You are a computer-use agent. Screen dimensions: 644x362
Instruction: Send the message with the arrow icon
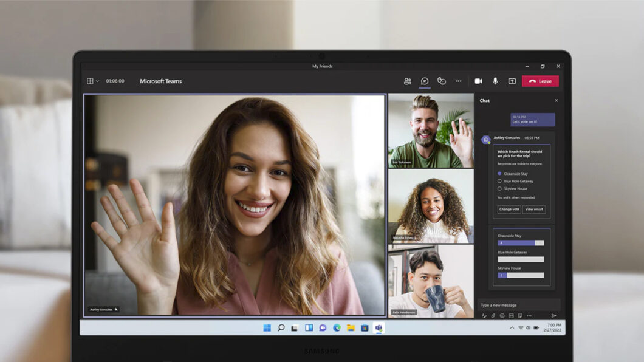coord(553,316)
